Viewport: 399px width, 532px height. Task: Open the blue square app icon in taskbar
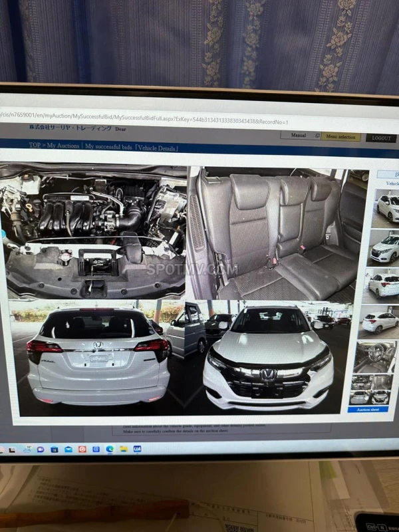[96, 450]
